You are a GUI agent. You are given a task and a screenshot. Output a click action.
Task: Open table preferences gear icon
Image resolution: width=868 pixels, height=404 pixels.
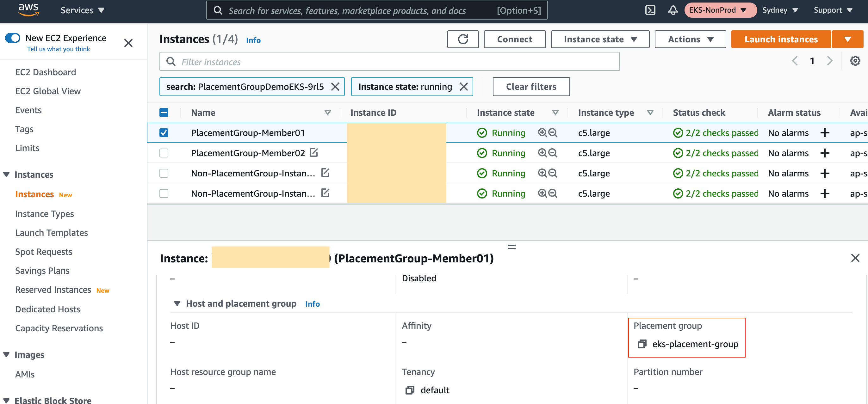[855, 61]
